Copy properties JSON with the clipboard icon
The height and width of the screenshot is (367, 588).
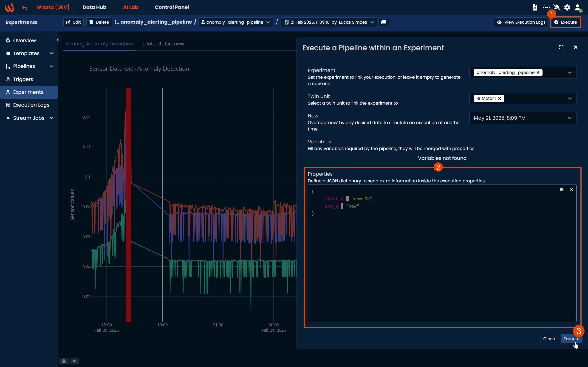(562, 189)
